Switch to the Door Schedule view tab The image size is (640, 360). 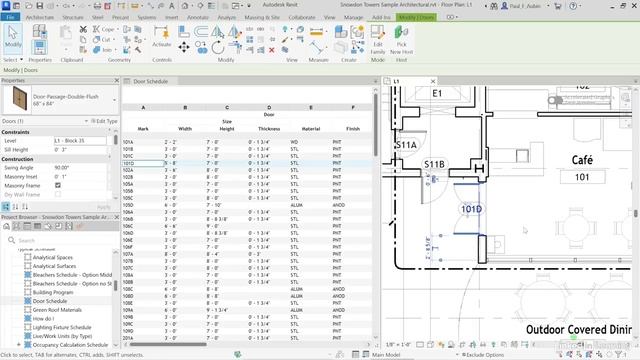click(x=151, y=81)
